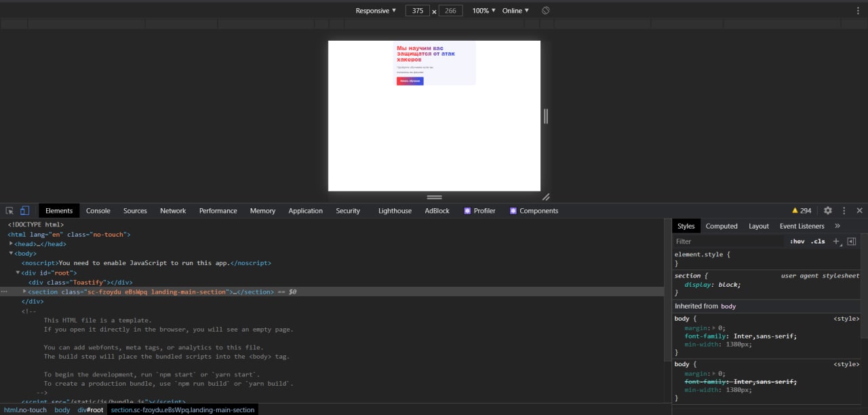
Task: Open the device toolbar more options menu
Action: click(x=858, y=11)
